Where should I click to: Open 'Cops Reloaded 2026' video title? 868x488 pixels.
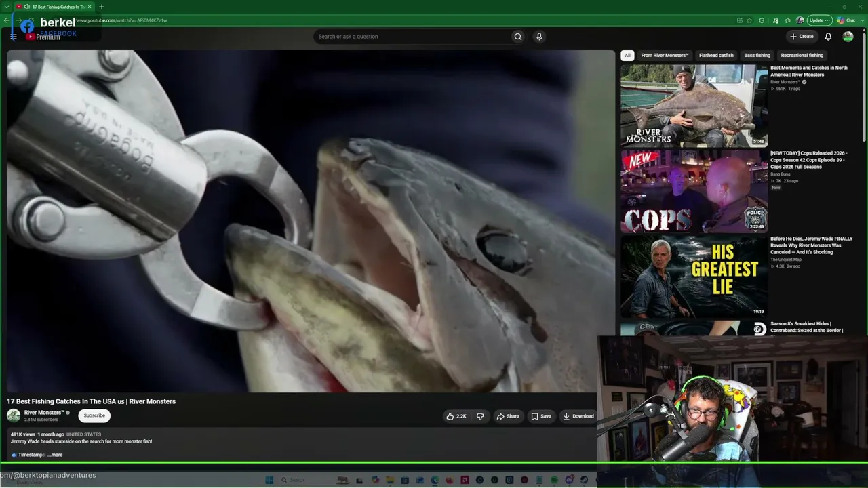tap(809, 160)
